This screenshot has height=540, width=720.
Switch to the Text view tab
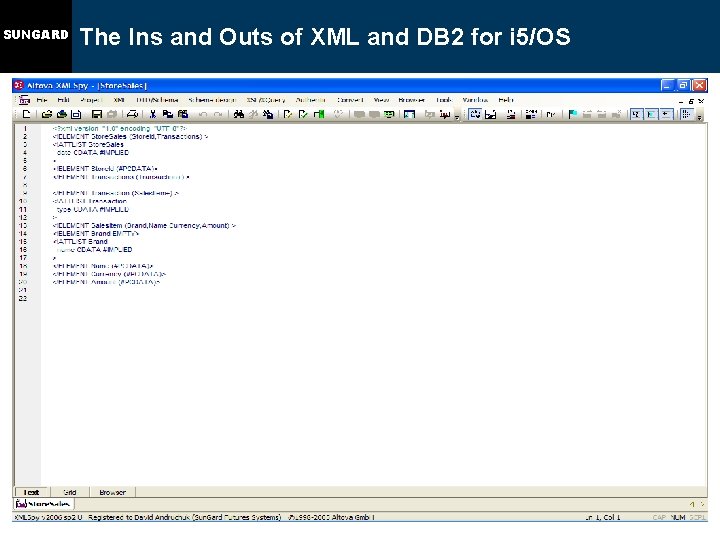pos(32,492)
